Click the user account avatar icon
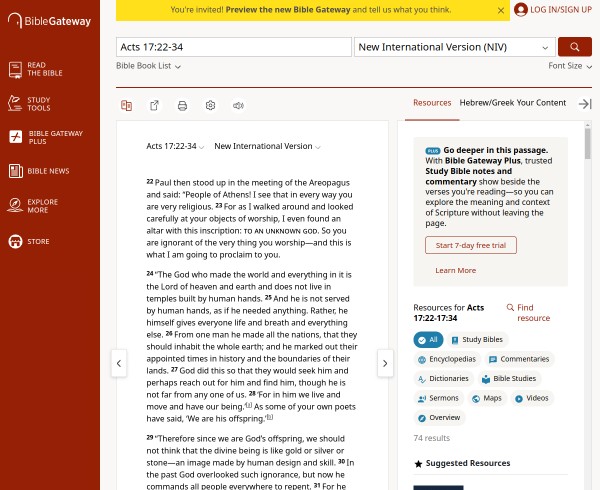The image size is (600, 490). click(x=521, y=10)
